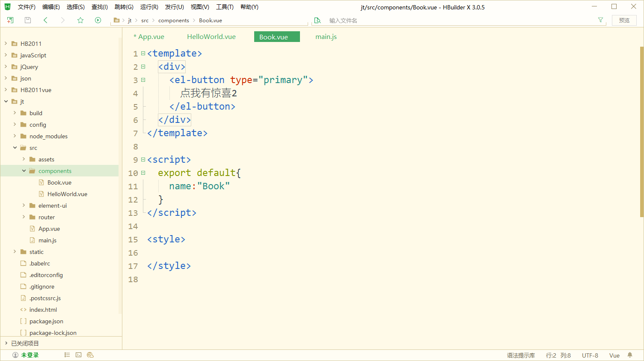Fold the script block at line 9
Image resolution: width=644 pixels, height=361 pixels.
tap(143, 159)
